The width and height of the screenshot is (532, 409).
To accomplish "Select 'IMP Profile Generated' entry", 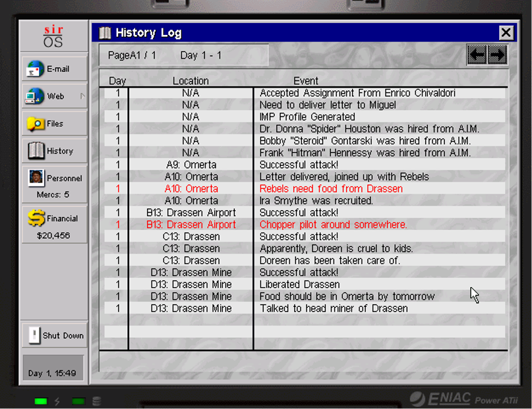I will [307, 117].
